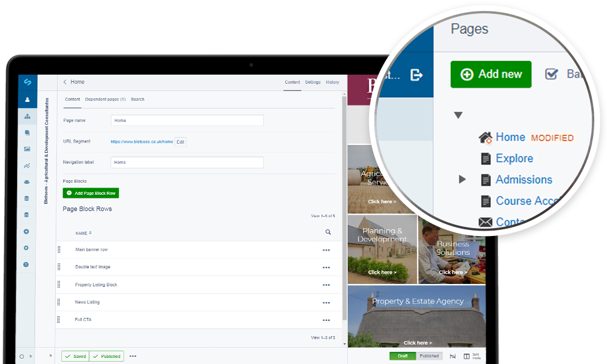
Task: Select the Content sub-tab
Action: click(x=72, y=99)
